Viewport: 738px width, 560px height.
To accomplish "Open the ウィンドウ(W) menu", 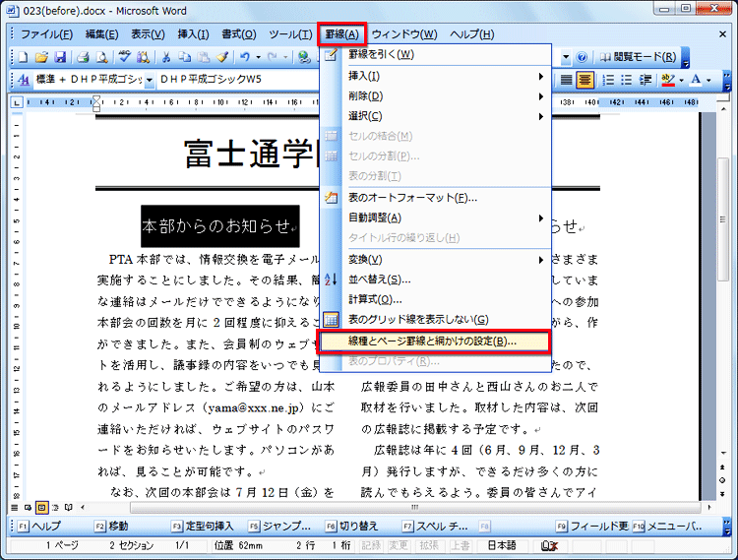I will click(404, 34).
